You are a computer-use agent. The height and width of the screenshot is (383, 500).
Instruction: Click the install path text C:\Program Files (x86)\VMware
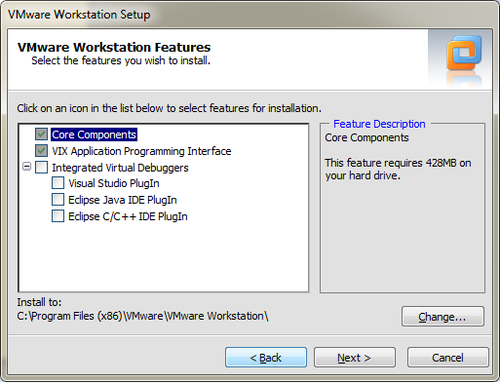[x=143, y=316]
